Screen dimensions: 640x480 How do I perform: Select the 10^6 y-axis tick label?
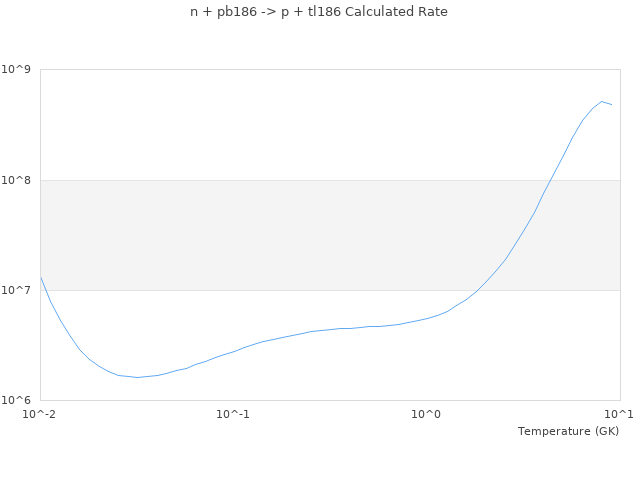[x=17, y=401]
